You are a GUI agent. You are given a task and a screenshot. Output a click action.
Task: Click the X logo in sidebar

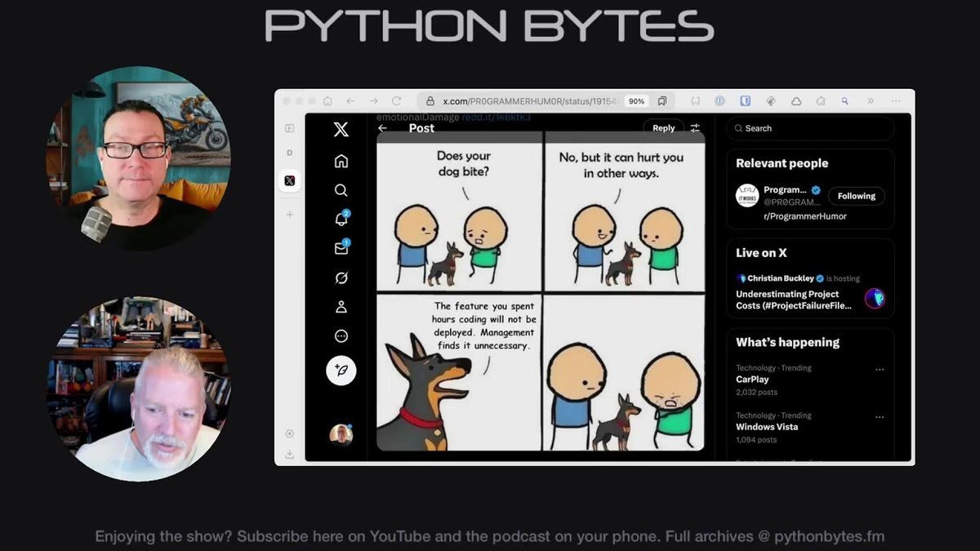coord(341,129)
